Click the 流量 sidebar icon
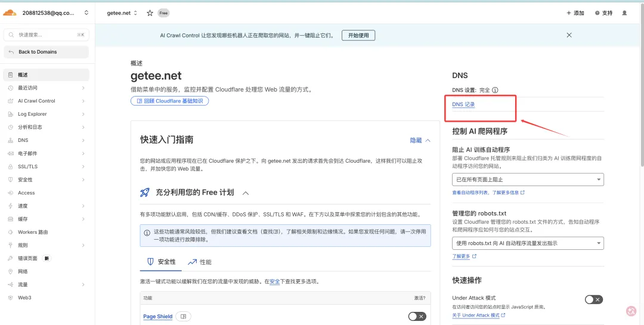 (x=11, y=284)
